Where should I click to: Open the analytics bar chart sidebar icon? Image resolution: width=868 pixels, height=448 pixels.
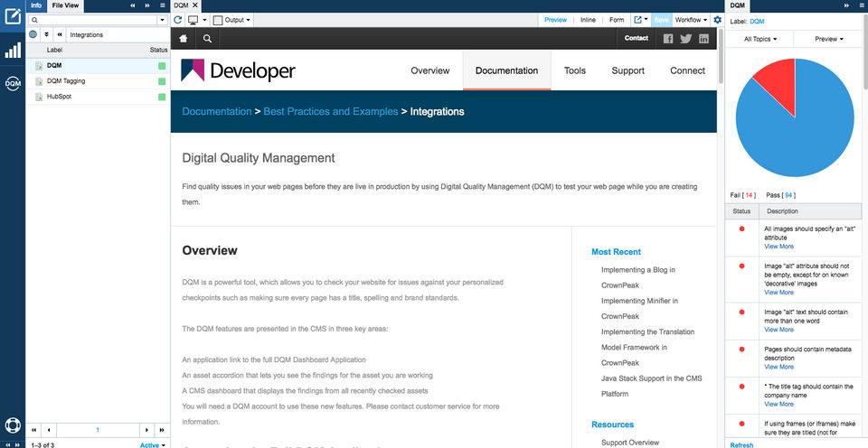coord(12,51)
